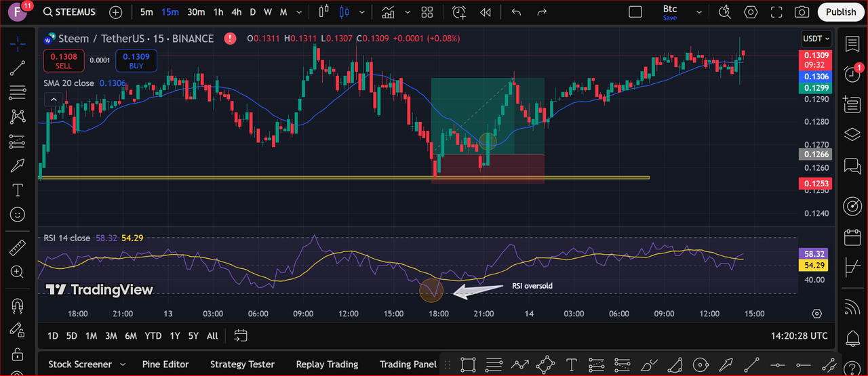
Task: Open the STEEMUS symbol search
Action: coord(69,12)
